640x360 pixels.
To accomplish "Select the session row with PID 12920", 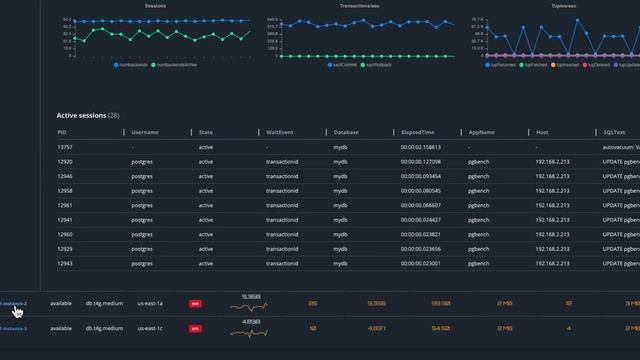I will 348,162.
